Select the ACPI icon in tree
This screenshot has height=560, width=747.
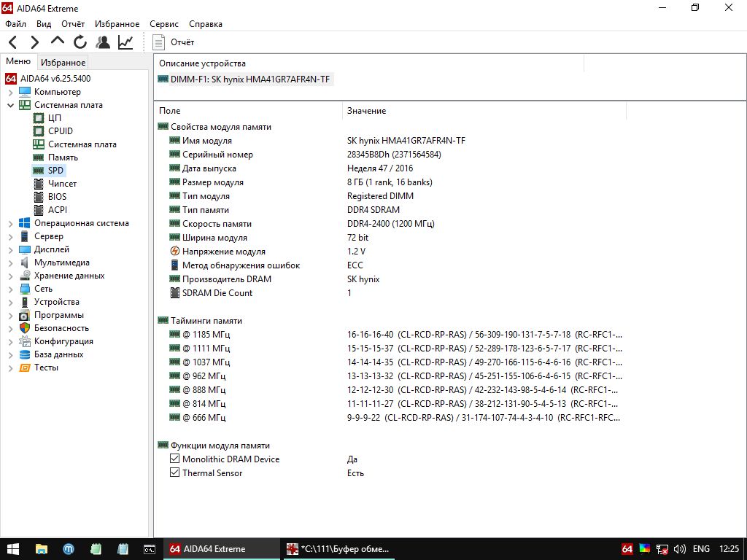39,210
